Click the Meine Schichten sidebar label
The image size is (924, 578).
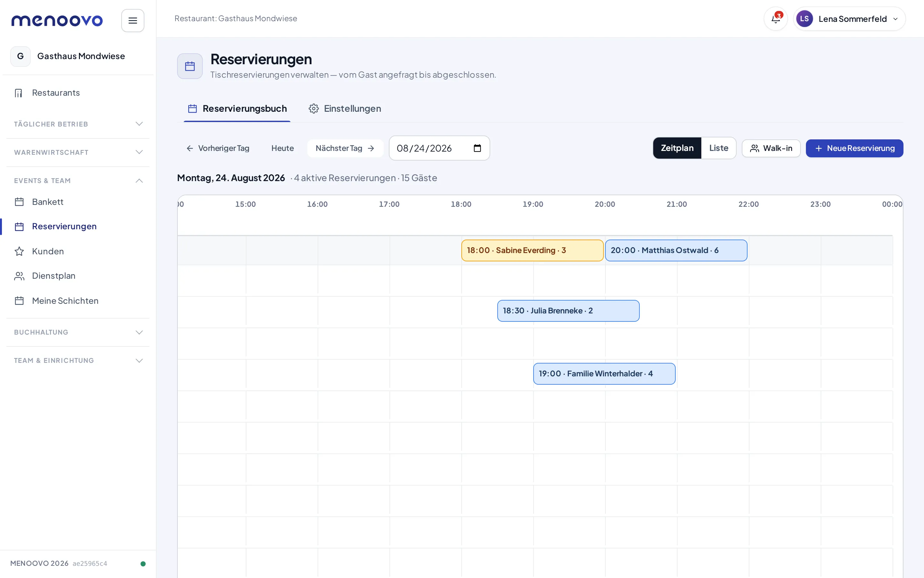tap(65, 301)
